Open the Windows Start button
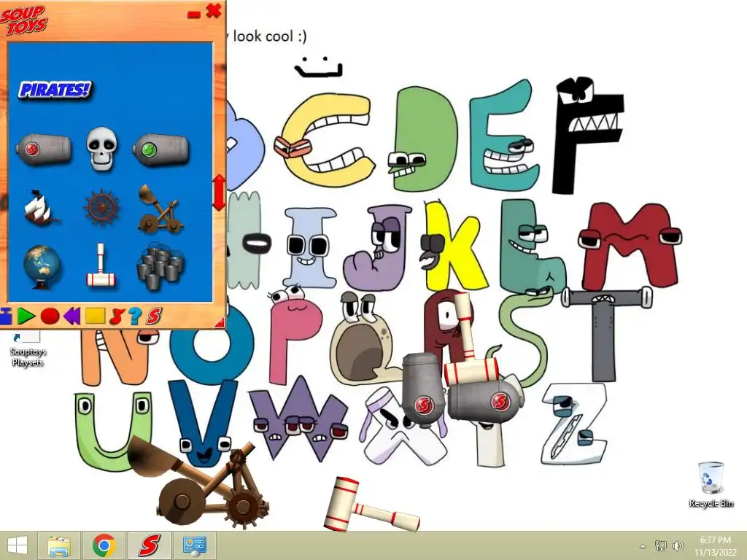Screen dimensions: 747x560 click(x=18, y=545)
